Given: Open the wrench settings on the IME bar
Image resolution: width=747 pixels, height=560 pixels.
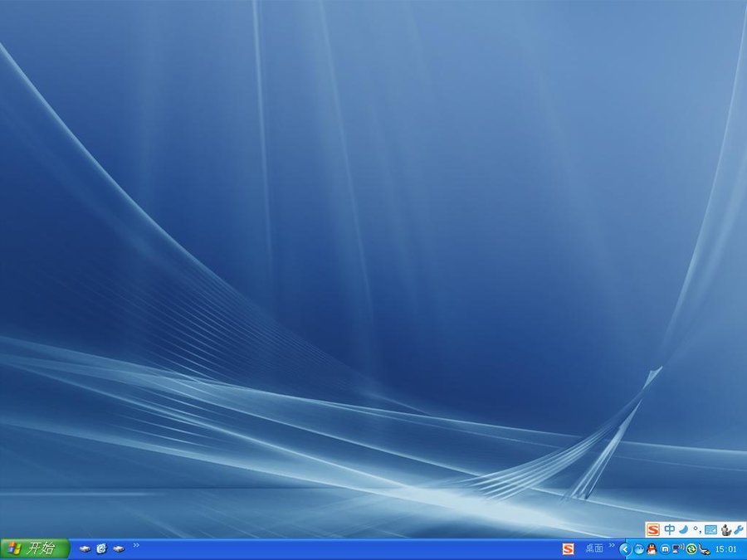Looking at the screenshot, I should (738, 529).
